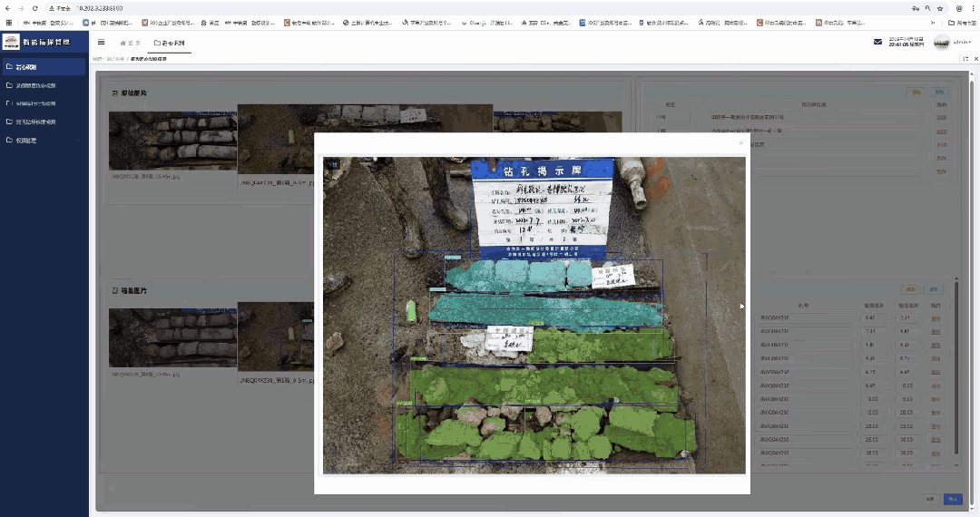
Task: Click the first original image thumbnail
Action: (x=172, y=141)
